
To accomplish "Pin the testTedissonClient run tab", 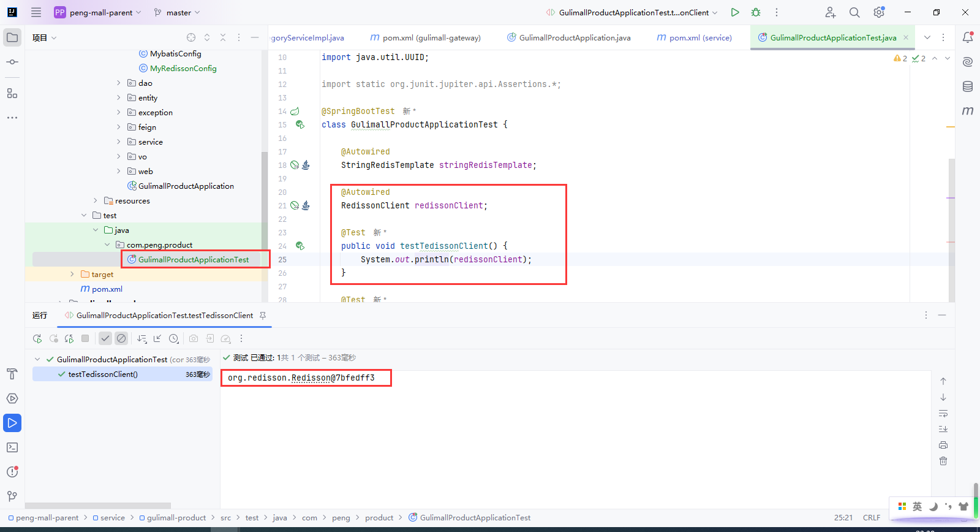I will [x=263, y=315].
